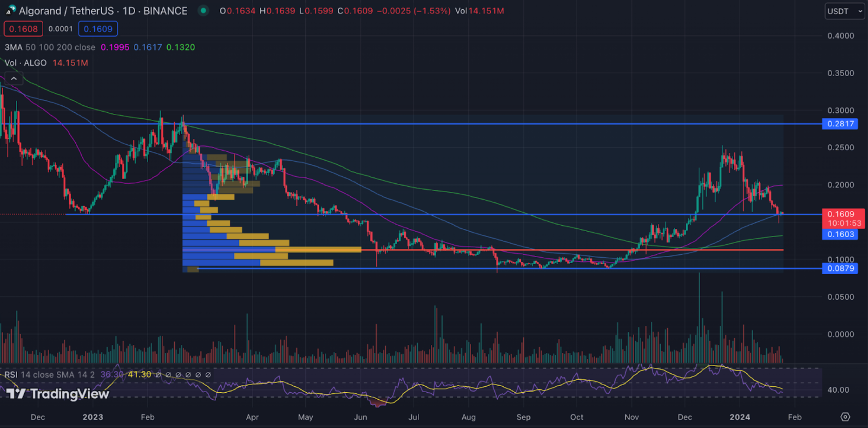Click the 10:01:53 bar countdown timer
Screen dimensions: 868x428
point(844,223)
